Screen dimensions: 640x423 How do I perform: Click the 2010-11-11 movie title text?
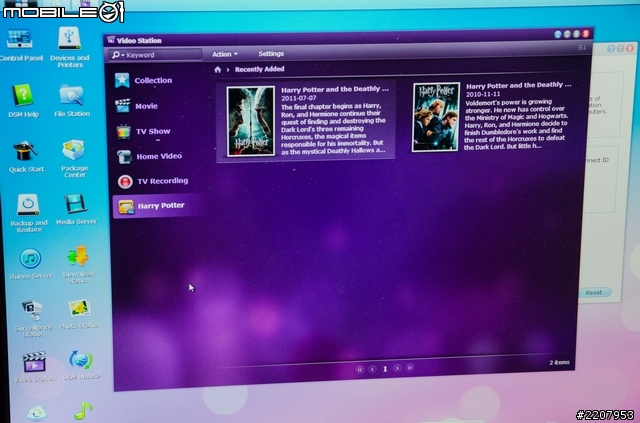point(518,85)
